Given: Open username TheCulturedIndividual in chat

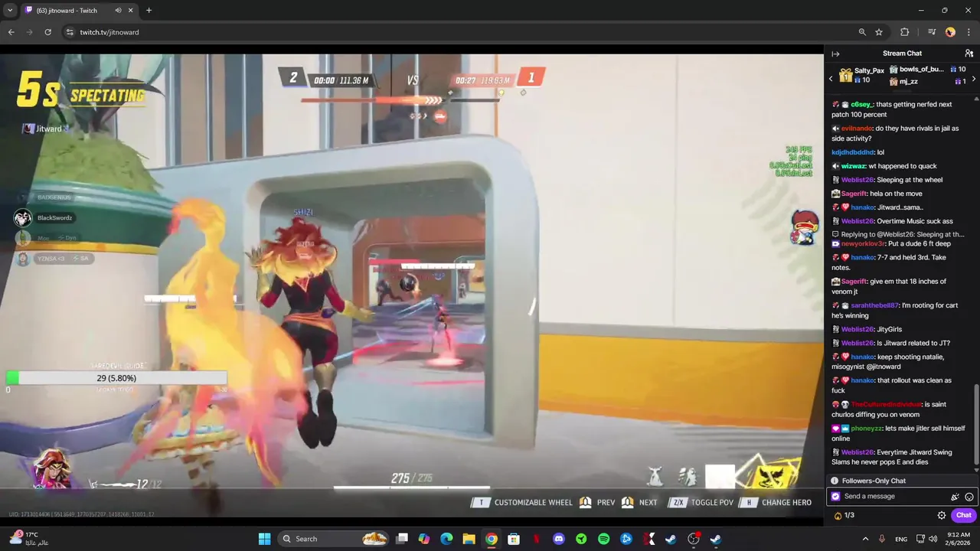Looking at the screenshot, I should tap(887, 404).
